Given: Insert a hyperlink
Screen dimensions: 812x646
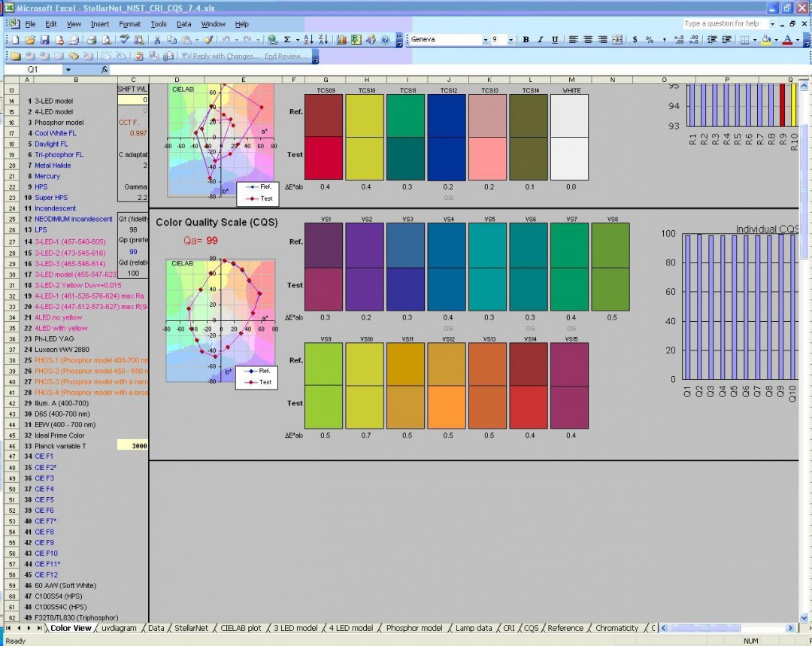Looking at the screenshot, I should point(272,39).
